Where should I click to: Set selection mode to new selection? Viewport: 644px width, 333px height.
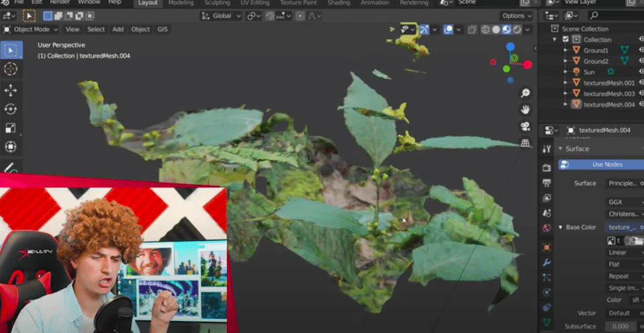click(48, 16)
